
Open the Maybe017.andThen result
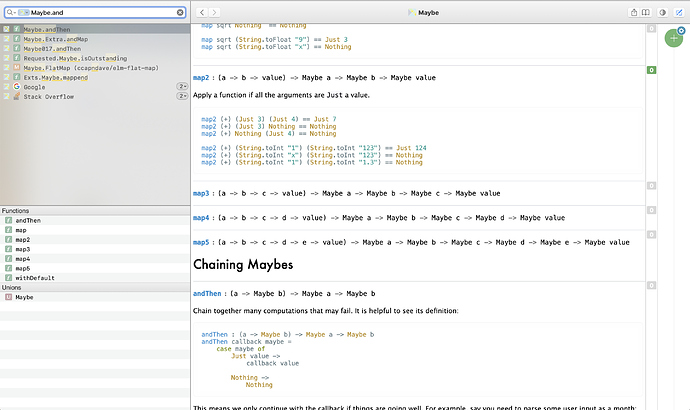click(x=95, y=48)
